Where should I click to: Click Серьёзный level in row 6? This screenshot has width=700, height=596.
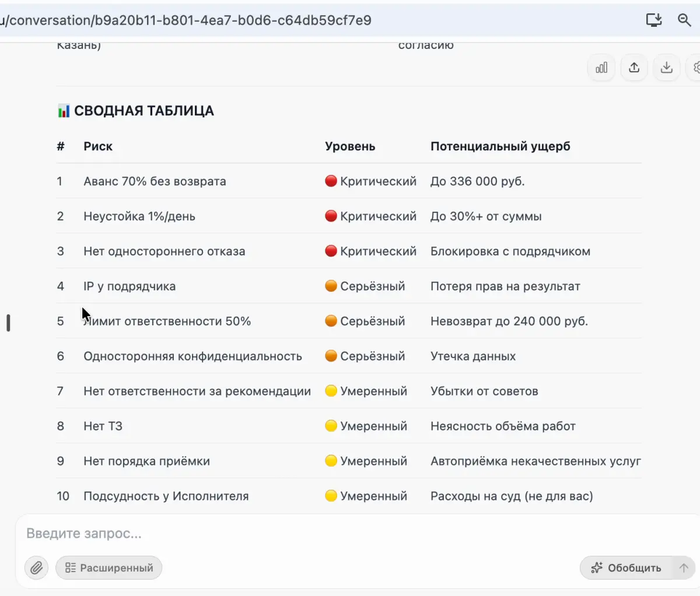pos(365,356)
